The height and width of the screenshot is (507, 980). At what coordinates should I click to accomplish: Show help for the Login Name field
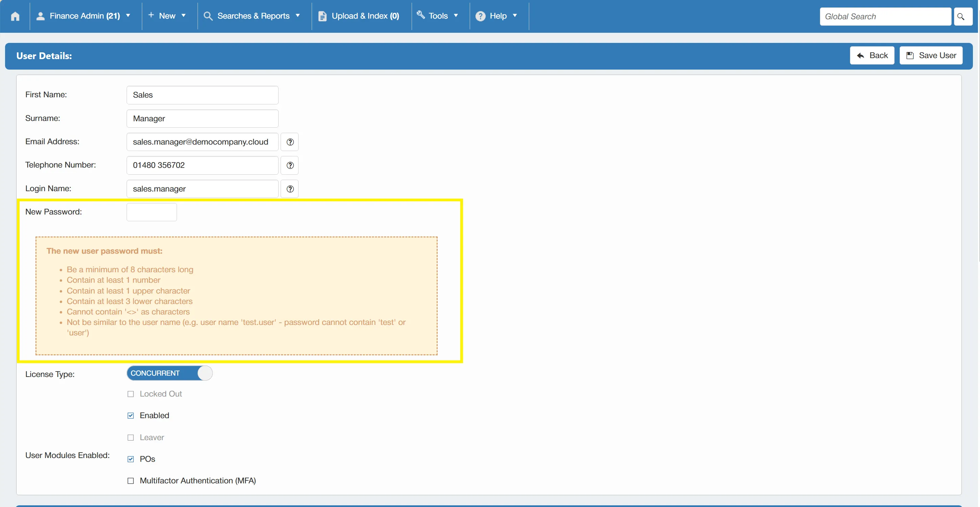click(290, 189)
